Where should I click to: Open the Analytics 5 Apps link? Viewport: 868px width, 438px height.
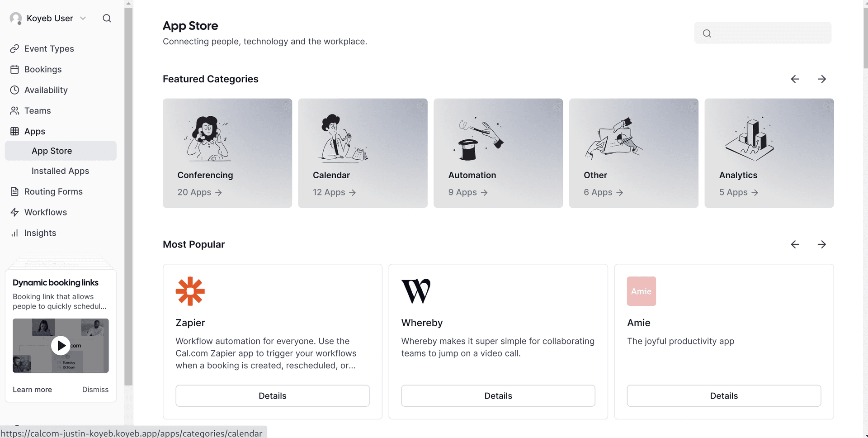point(738,192)
